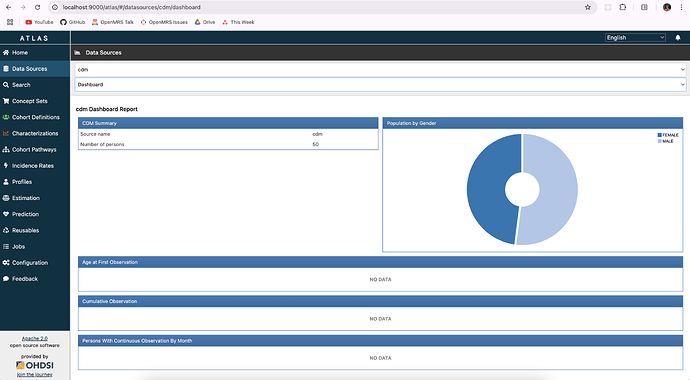Bookmark this page with star icon
Image resolution: width=690 pixels, height=380 pixels.
coord(587,7)
